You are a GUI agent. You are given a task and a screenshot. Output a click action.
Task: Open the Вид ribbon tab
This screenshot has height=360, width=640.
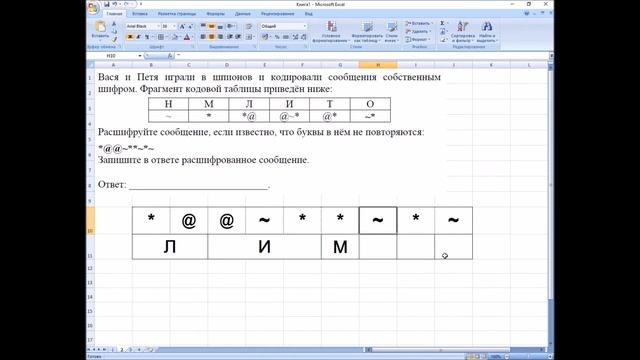tap(309, 14)
